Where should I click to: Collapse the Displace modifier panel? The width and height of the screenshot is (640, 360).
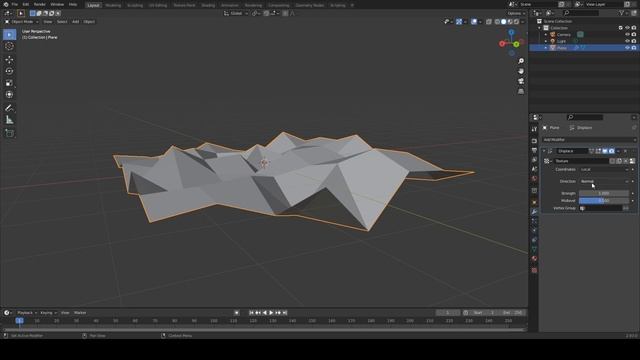tap(544, 151)
